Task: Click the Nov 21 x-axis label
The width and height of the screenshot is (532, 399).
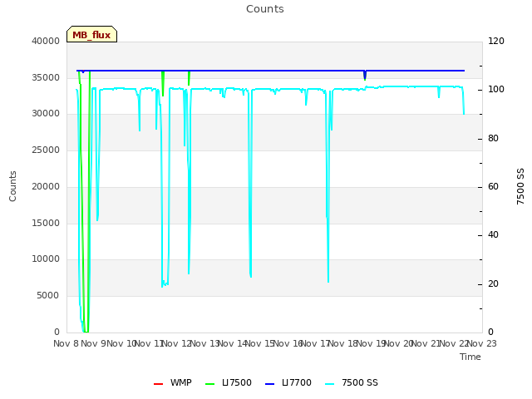Action: pos(426,343)
